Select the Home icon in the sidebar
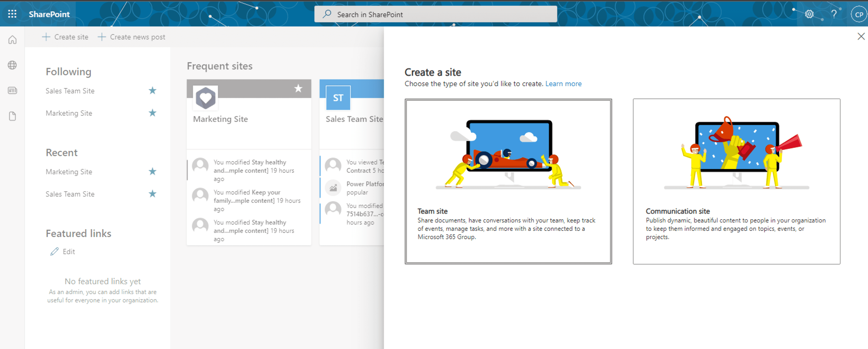 pos(12,40)
